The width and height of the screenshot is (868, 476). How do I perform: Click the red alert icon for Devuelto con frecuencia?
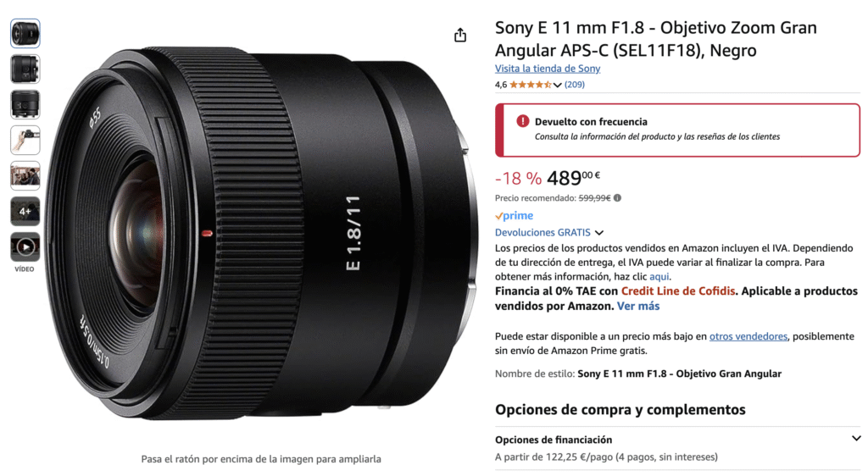coord(522,121)
